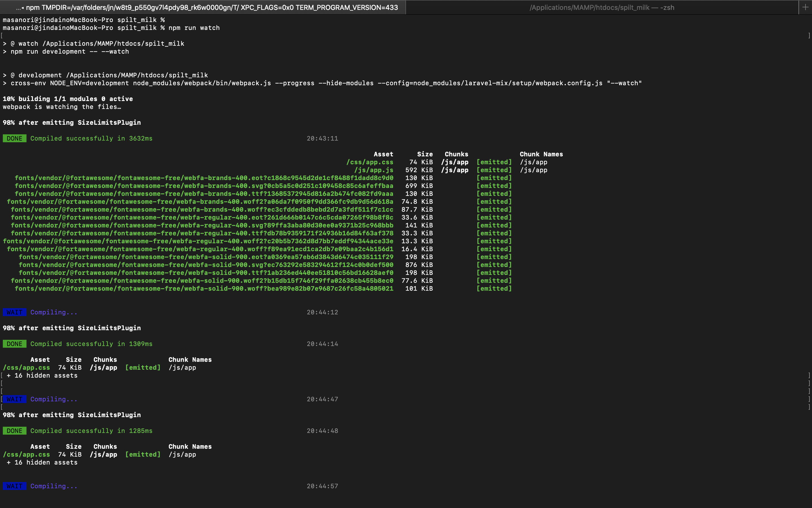Click the webfa-brands-400.svg asset row

263,186
